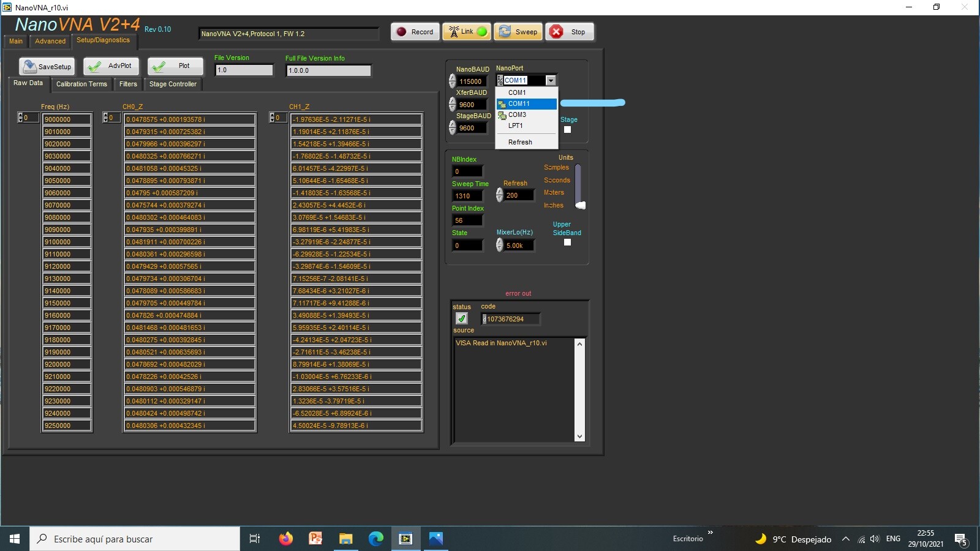This screenshot has width=980, height=551.
Task: Click the Full File Version Info field
Action: [328, 70]
